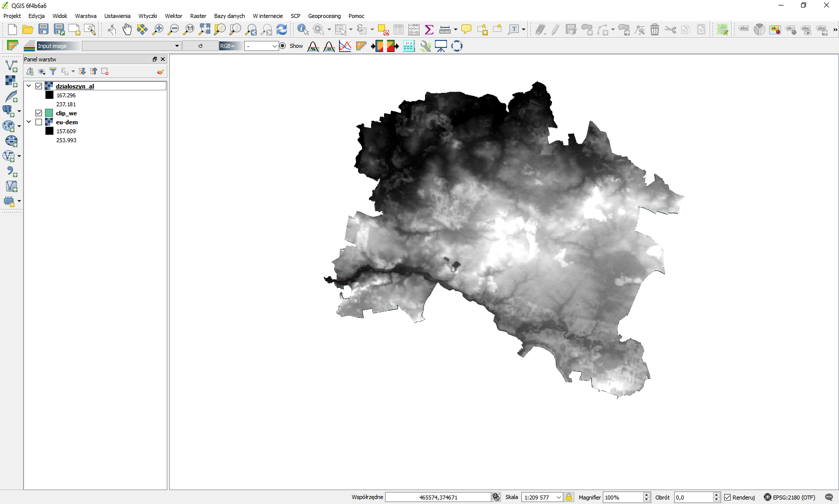
Task: Collapse the eu-dem layer tree
Action: click(x=29, y=122)
